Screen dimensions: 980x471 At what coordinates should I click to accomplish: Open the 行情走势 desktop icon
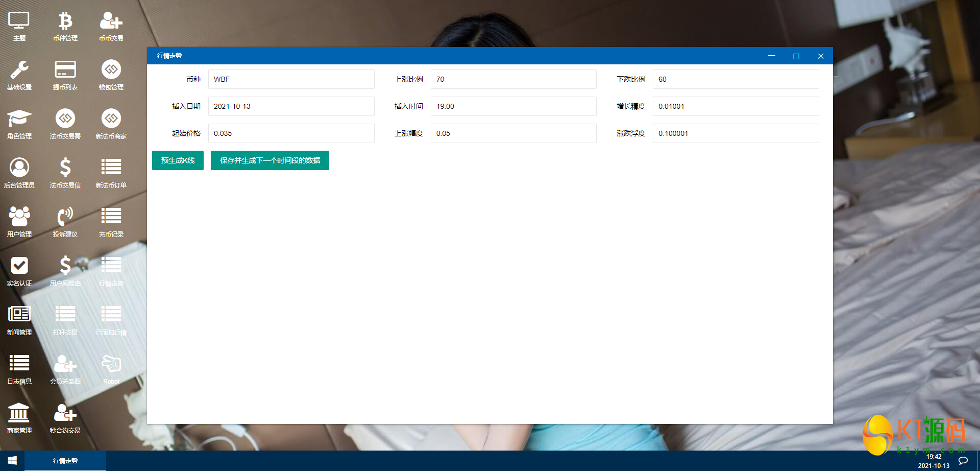(111, 271)
